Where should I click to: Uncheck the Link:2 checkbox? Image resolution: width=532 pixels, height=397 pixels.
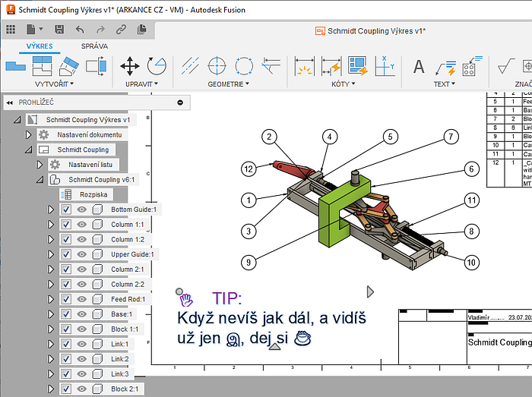(65, 359)
